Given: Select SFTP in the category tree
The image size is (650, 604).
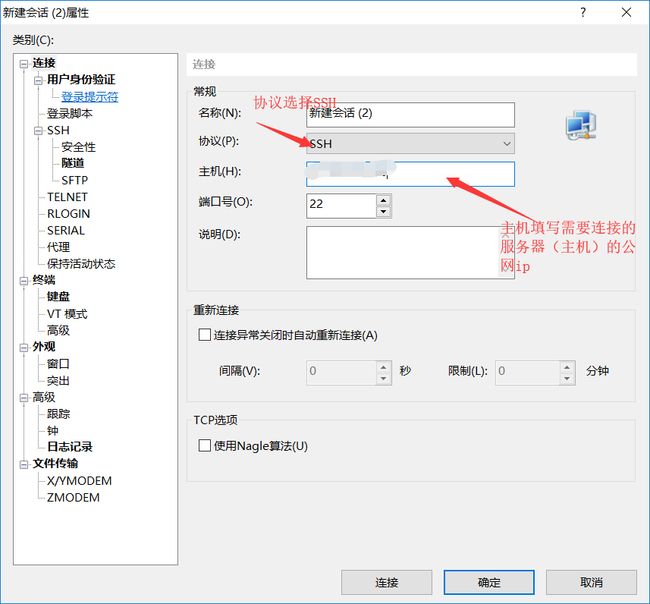Looking at the screenshot, I should point(75,180).
